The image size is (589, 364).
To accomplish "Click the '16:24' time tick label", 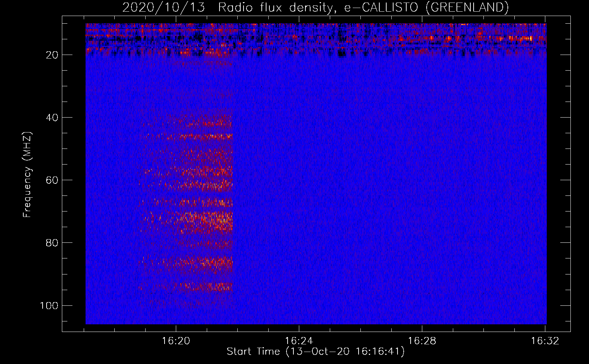I will [299, 341].
